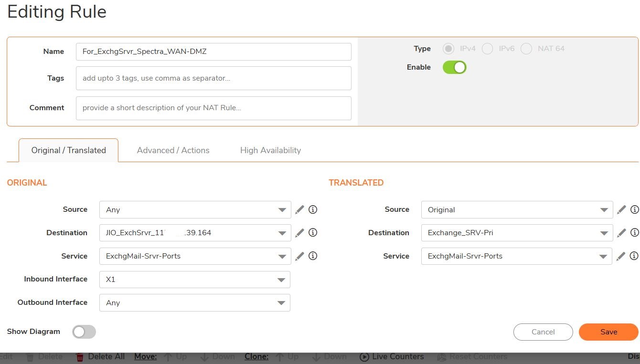This screenshot has width=640, height=364.
Task: Open the Original Source dropdown showing Any
Action: click(195, 209)
